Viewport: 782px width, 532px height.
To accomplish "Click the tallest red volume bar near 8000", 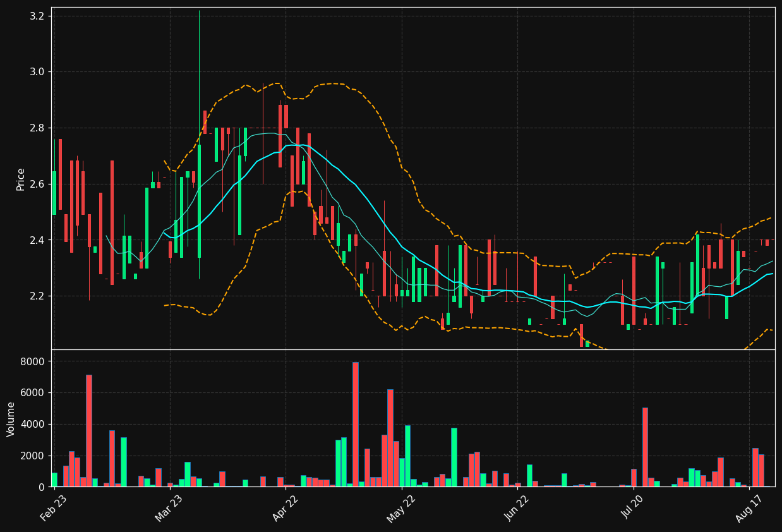I will point(356,425).
